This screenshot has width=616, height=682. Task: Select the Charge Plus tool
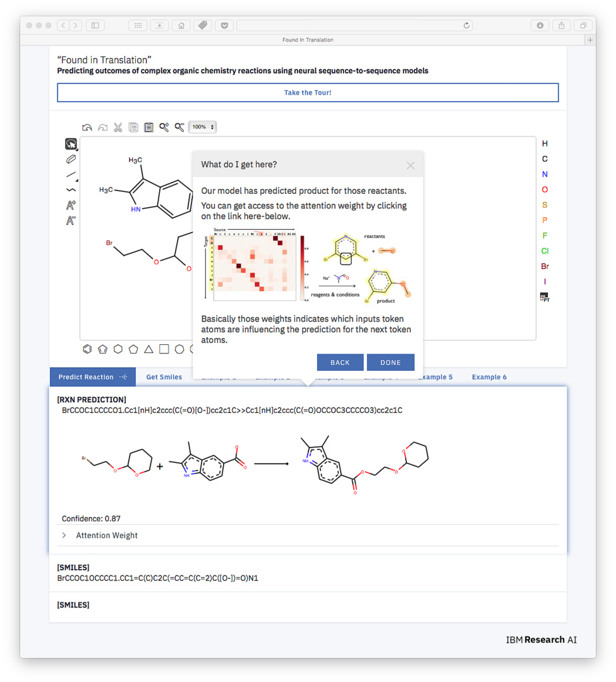71,205
